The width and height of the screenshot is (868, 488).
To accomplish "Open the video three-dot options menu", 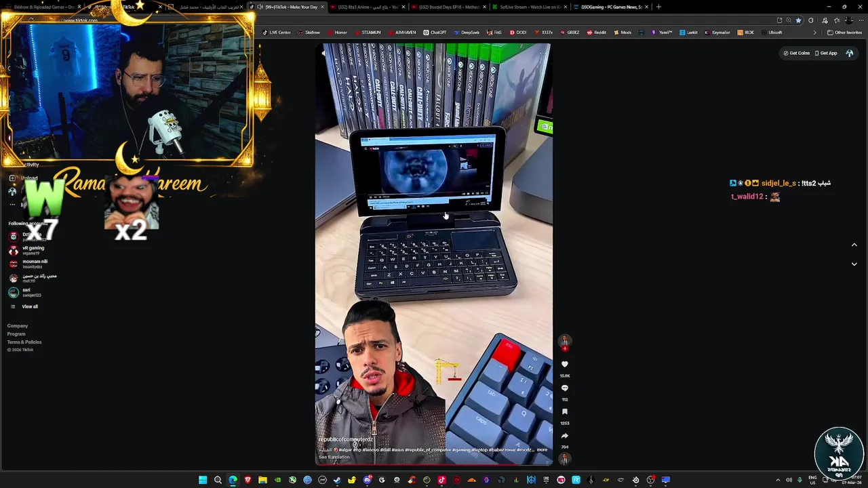I will coord(542,52).
